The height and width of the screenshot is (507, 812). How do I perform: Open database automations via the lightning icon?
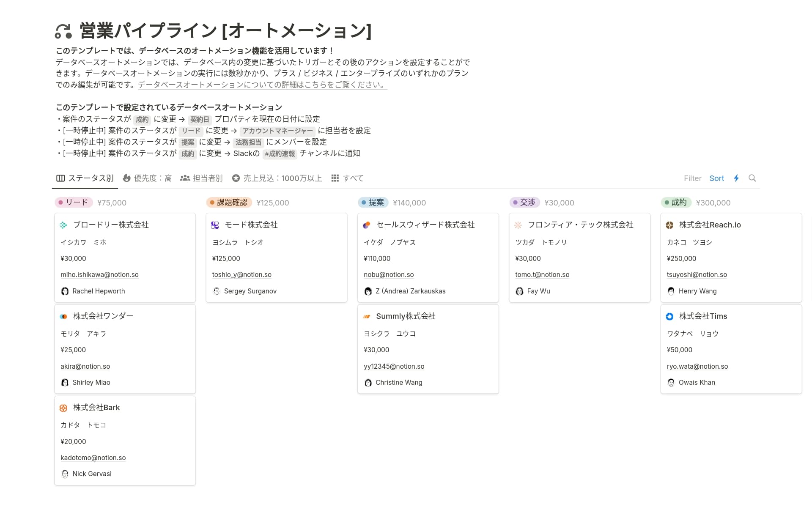736,178
